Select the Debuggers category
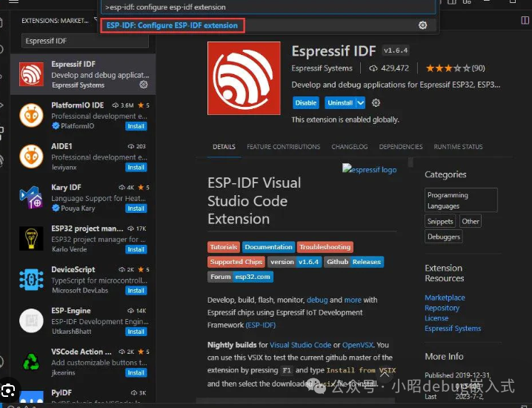The image size is (532, 408). pos(444,237)
